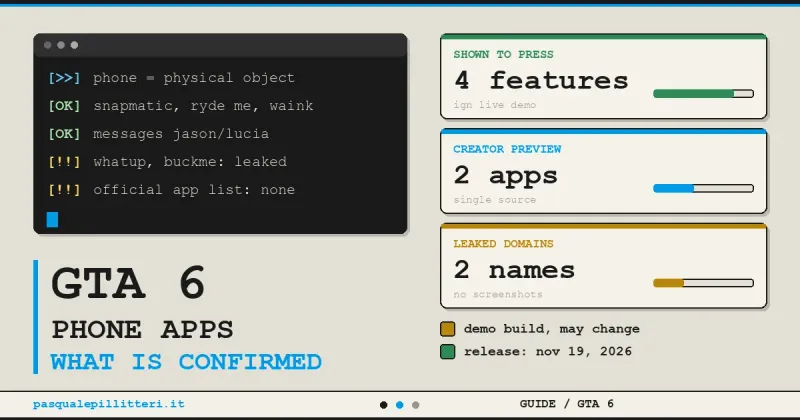Click the '2 apps' value
800x420 pixels.
506,176
